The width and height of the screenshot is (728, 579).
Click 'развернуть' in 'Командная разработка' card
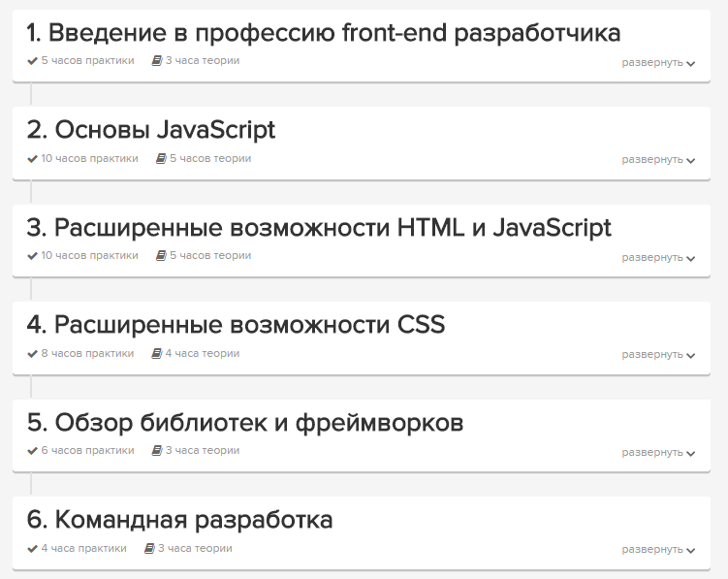coord(658,550)
